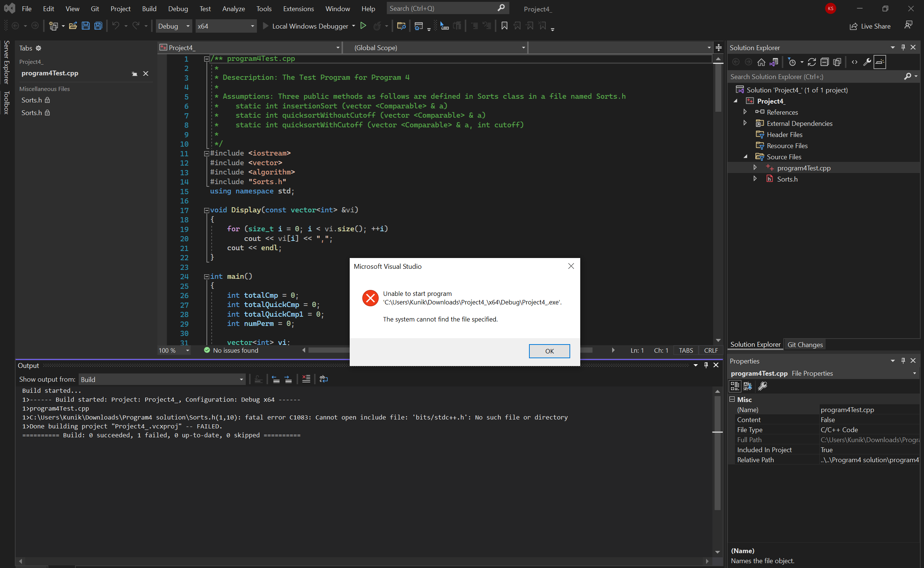Click Sync/Refresh icon in Solution Explorer
The height and width of the screenshot is (568, 924).
click(x=812, y=62)
